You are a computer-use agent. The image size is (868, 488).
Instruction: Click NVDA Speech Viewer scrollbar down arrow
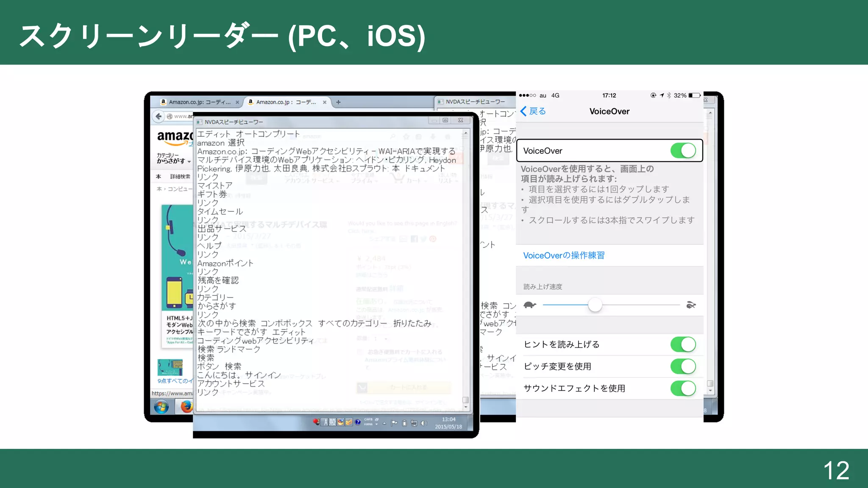coord(466,407)
